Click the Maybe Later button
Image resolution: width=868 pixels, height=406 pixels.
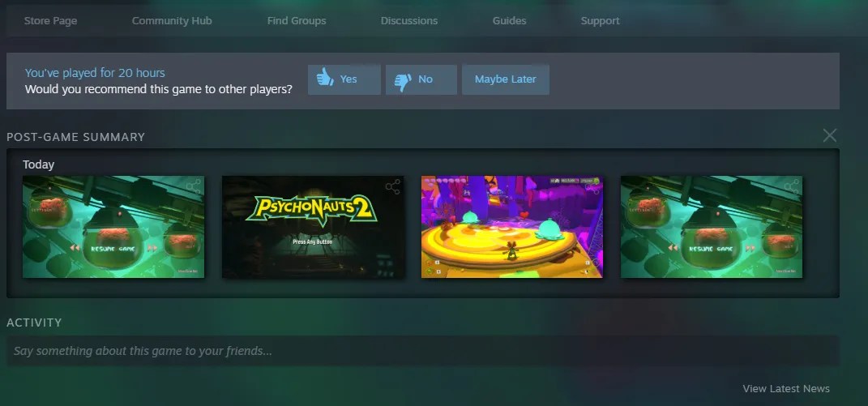pyautogui.click(x=506, y=79)
